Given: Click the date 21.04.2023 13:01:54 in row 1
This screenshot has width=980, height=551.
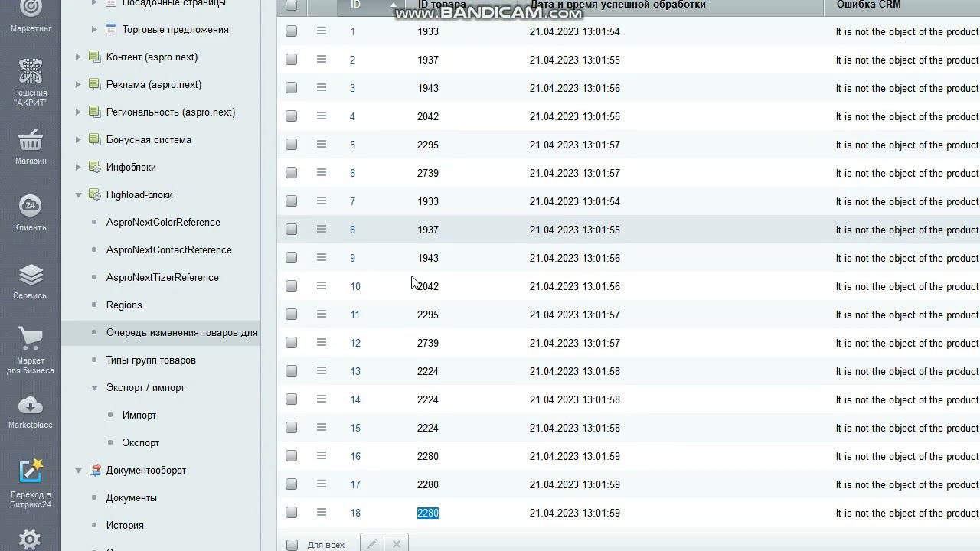Looking at the screenshot, I should coord(574,31).
